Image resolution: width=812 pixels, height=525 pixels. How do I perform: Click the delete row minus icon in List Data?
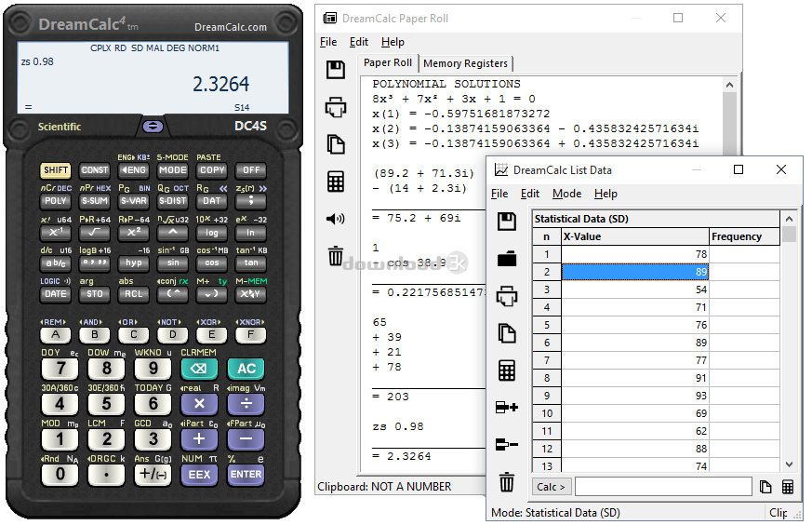507,445
